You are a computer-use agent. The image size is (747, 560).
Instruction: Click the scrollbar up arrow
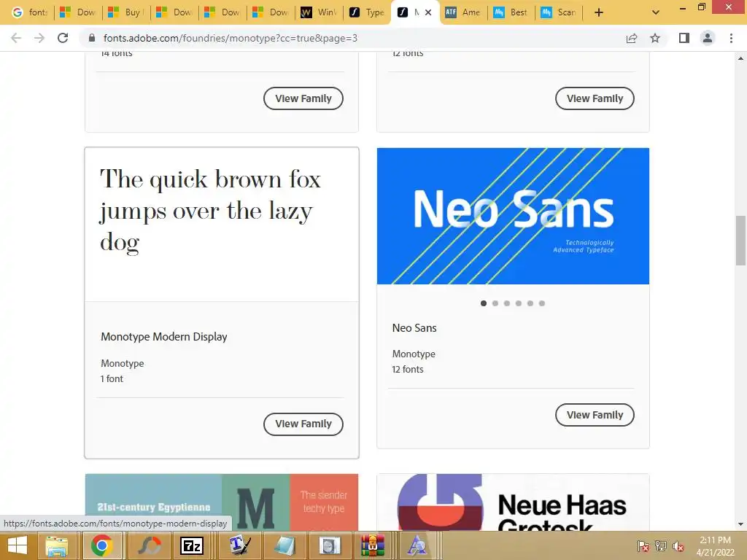[x=740, y=58]
